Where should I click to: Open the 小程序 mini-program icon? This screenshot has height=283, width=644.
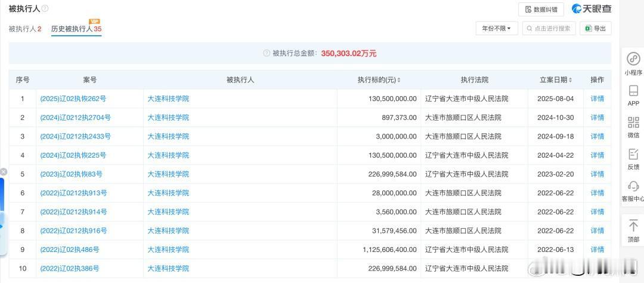tap(633, 59)
